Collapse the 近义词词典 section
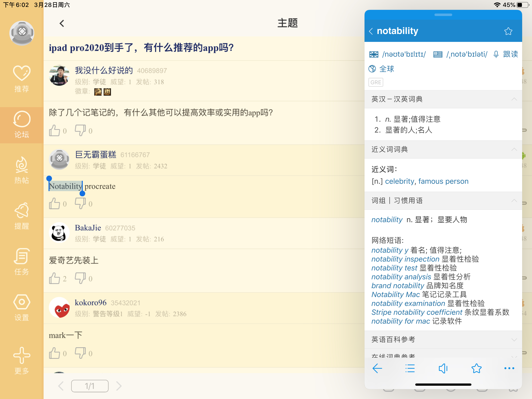Image resolution: width=532 pixels, height=399 pixels. (x=514, y=149)
